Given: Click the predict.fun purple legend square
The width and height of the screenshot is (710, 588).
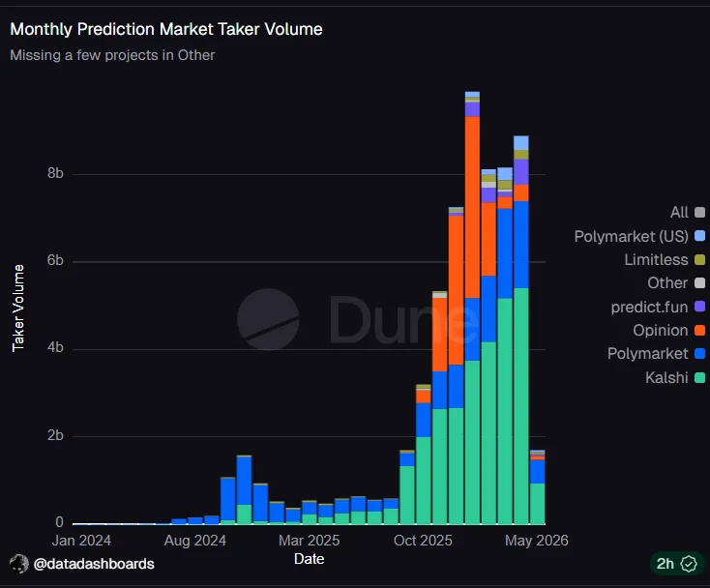Looking at the screenshot, I should (x=699, y=307).
